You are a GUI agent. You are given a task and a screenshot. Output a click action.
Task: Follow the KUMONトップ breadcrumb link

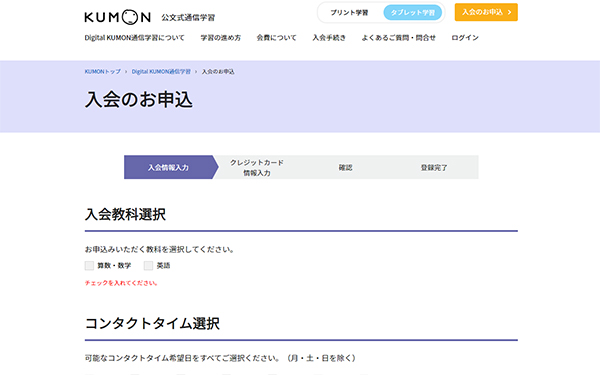click(103, 72)
